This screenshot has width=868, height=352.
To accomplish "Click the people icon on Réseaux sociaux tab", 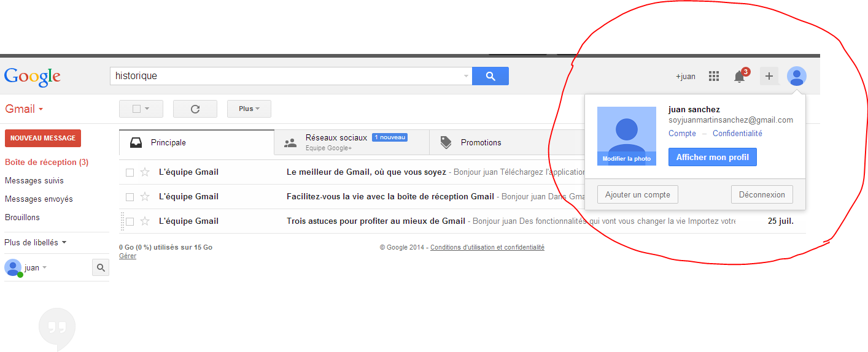I will pyautogui.click(x=290, y=143).
